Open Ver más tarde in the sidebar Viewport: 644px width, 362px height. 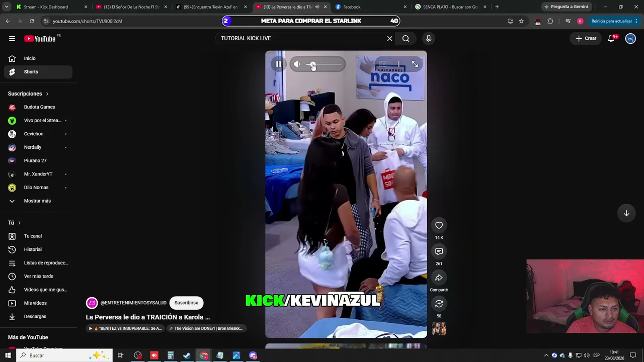38,277
